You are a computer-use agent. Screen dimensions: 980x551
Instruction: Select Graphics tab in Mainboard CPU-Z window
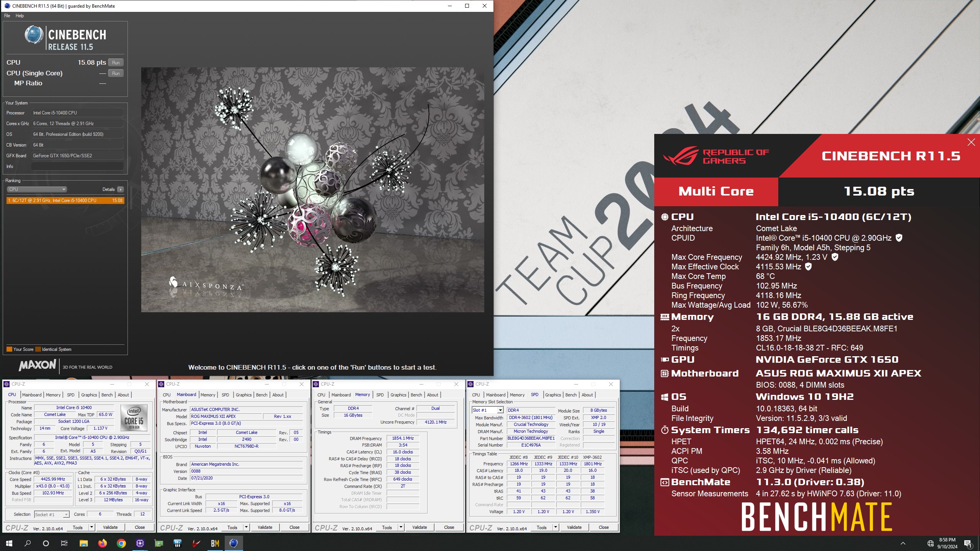(x=243, y=395)
